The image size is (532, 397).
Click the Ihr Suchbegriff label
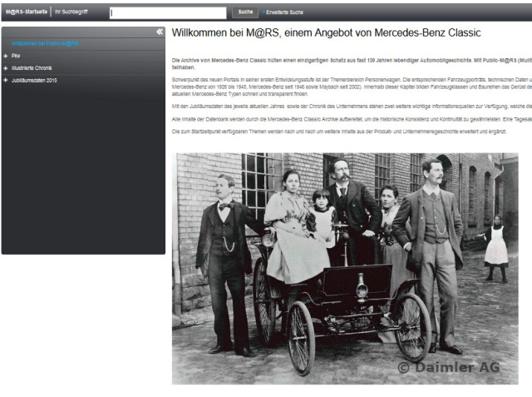point(71,12)
